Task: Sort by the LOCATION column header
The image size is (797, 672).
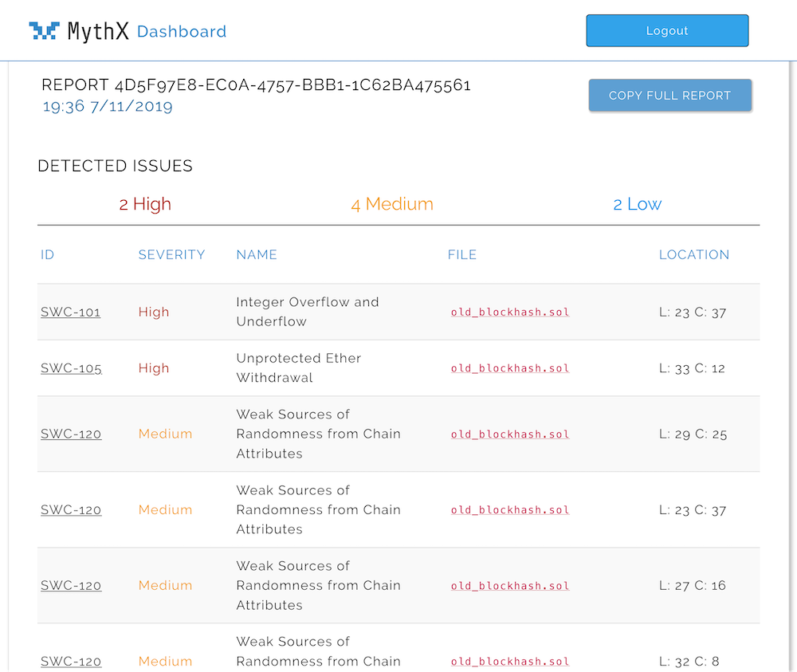Action: click(694, 254)
